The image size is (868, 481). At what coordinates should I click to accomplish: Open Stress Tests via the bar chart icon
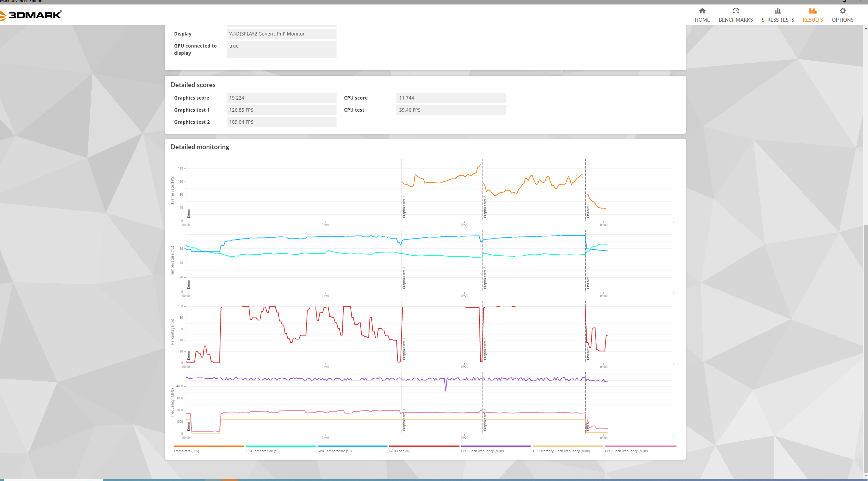(x=777, y=11)
